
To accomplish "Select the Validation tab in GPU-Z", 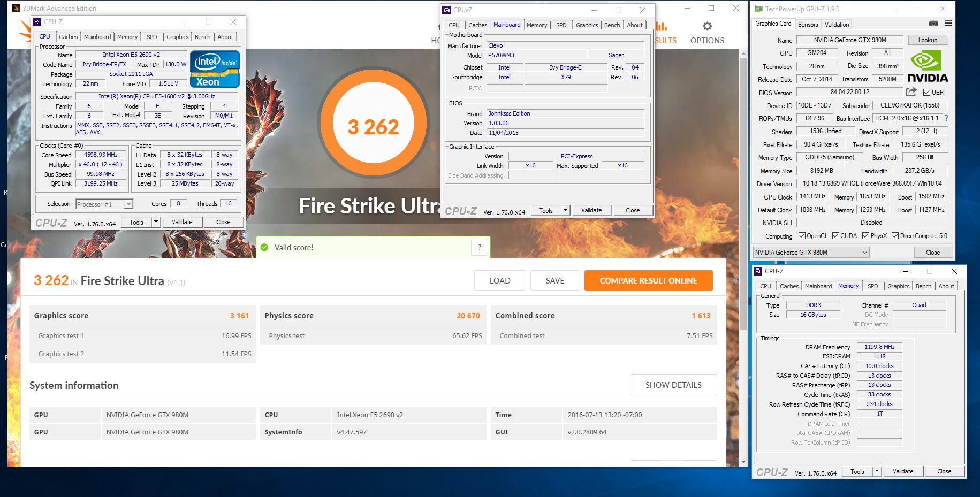I will 837,25.
